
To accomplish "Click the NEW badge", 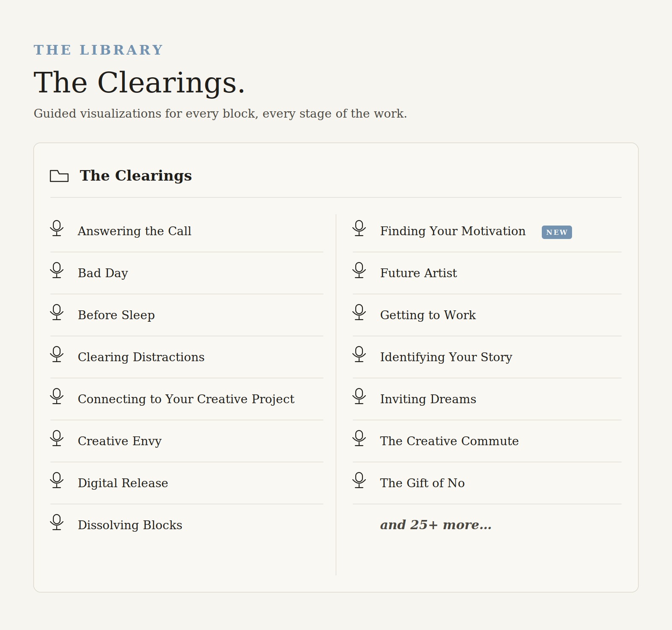I will point(556,232).
